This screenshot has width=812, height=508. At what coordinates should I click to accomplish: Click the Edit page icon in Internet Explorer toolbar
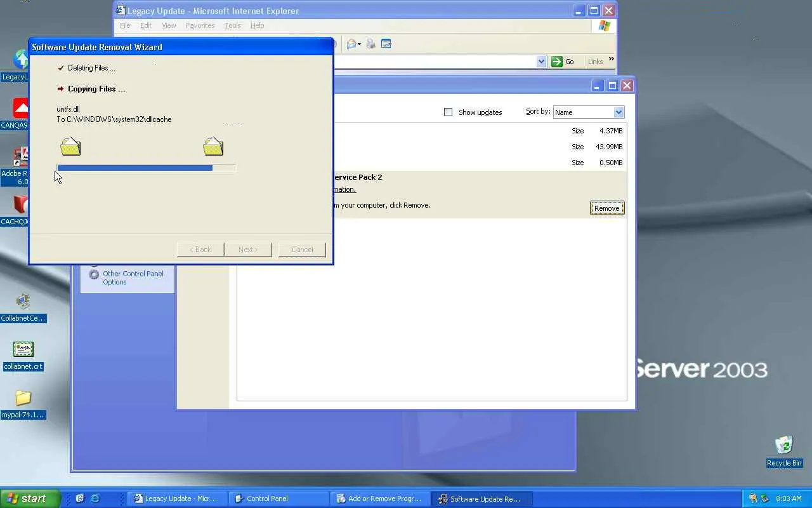tap(387, 44)
